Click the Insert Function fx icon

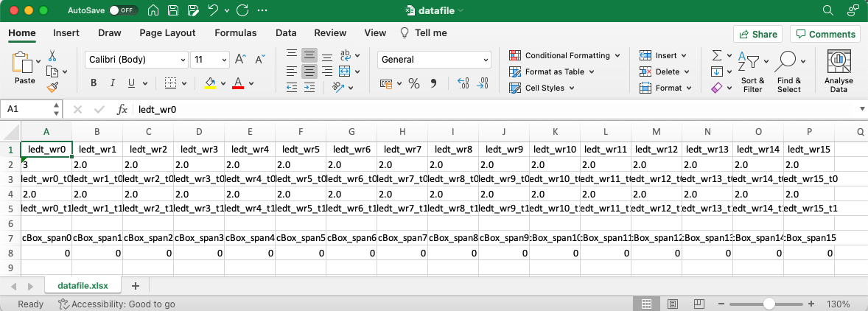tap(122, 110)
